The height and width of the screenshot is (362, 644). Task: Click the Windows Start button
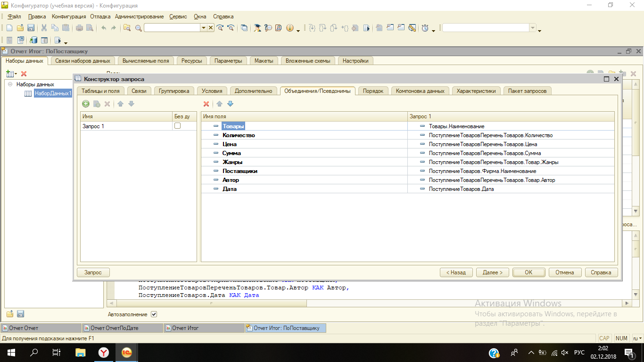click(11, 353)
